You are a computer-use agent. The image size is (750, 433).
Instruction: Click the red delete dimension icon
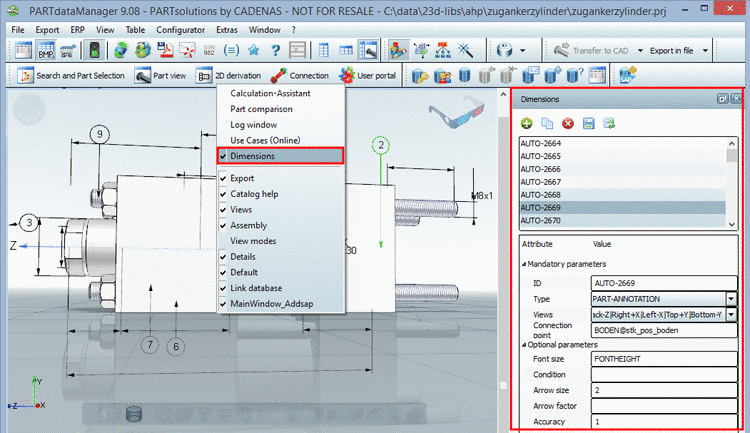pyautogui.click(x=568, y=123)
